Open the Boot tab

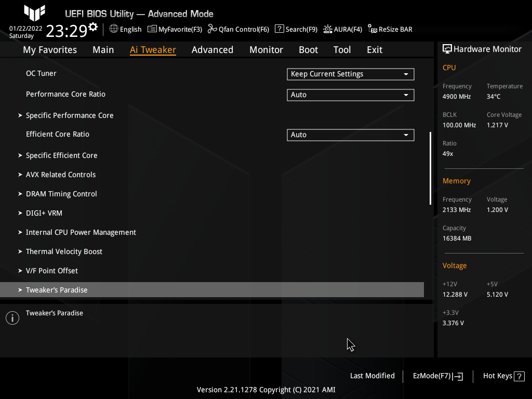pos(308,49)
